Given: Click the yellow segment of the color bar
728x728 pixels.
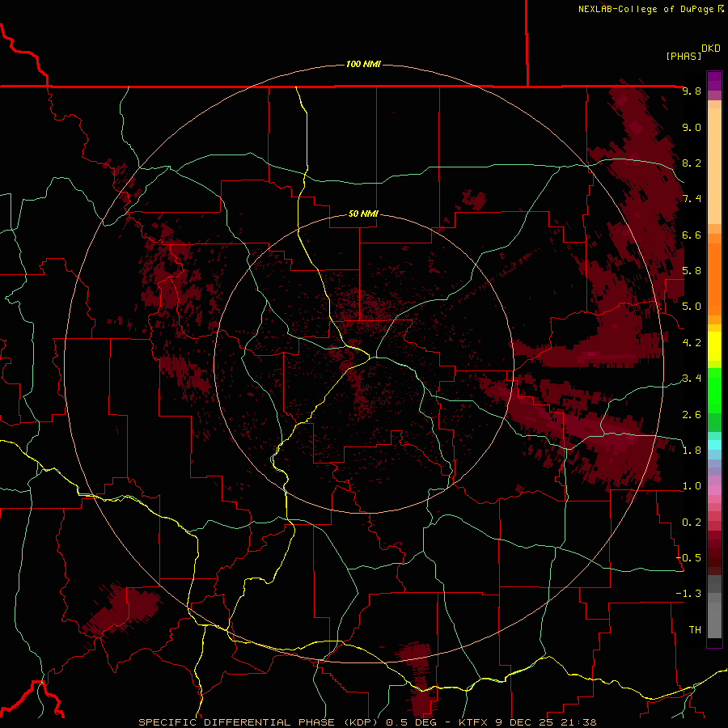Looking at the screenshot, I should coord(714,346).
